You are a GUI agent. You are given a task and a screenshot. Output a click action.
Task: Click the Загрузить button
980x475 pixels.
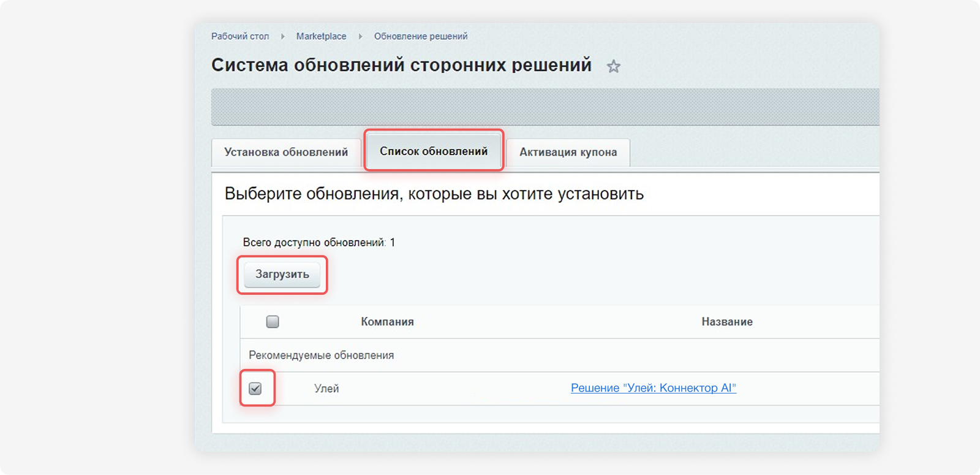pos(282,274)
